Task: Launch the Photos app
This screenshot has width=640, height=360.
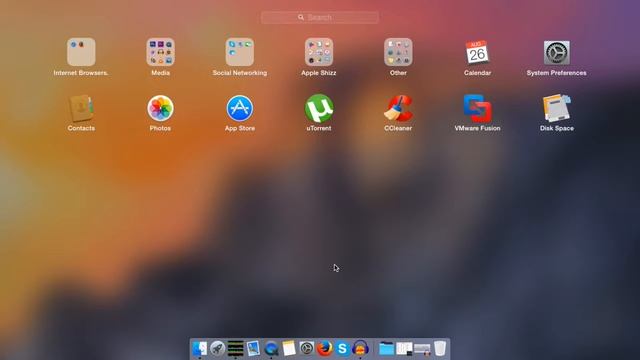Action: click(160, 108)
